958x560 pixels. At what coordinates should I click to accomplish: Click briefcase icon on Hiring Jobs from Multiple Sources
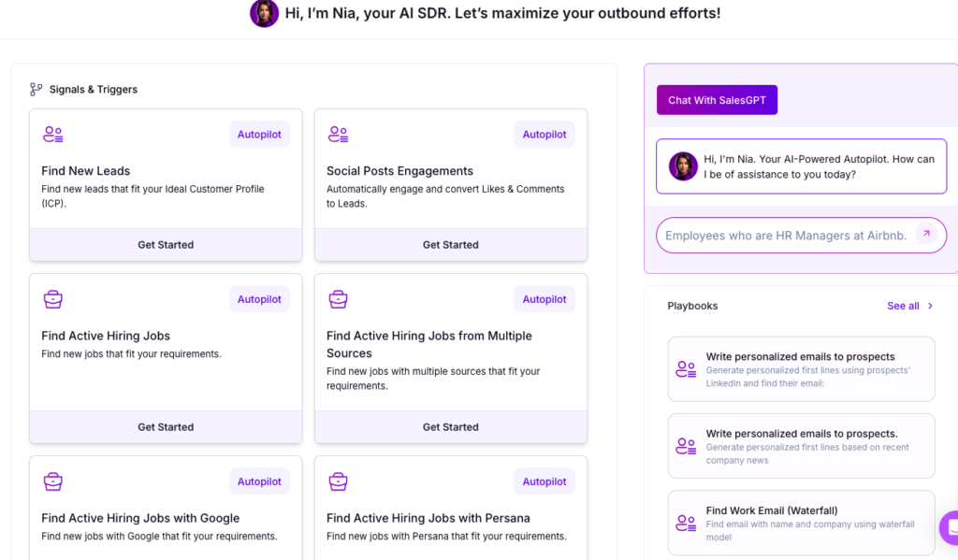tap(338, 299)
